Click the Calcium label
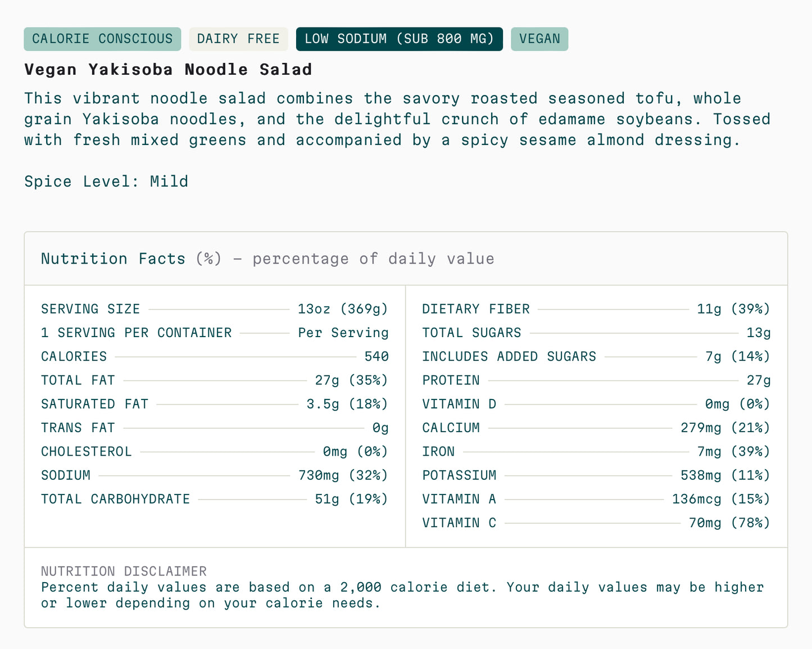Image resolution: width=812 pixels, height=649 pixels. (x=451, y=428)
